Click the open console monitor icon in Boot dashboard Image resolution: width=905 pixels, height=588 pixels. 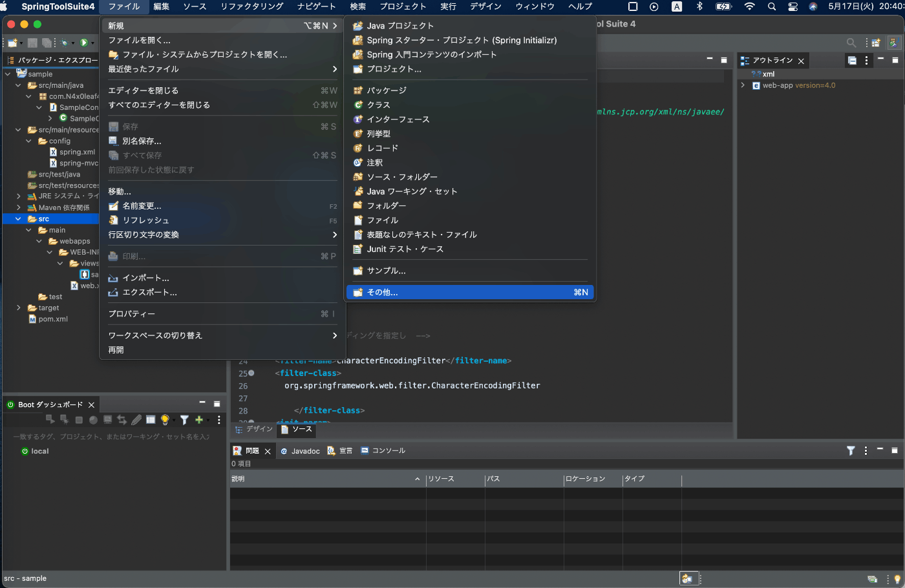(x=108, y=419)
